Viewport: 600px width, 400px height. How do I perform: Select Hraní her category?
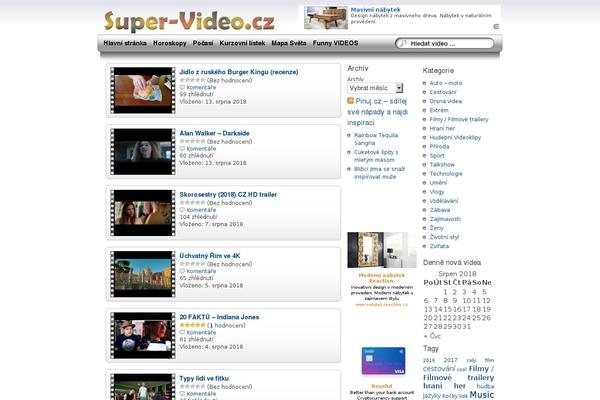[442, 128]
